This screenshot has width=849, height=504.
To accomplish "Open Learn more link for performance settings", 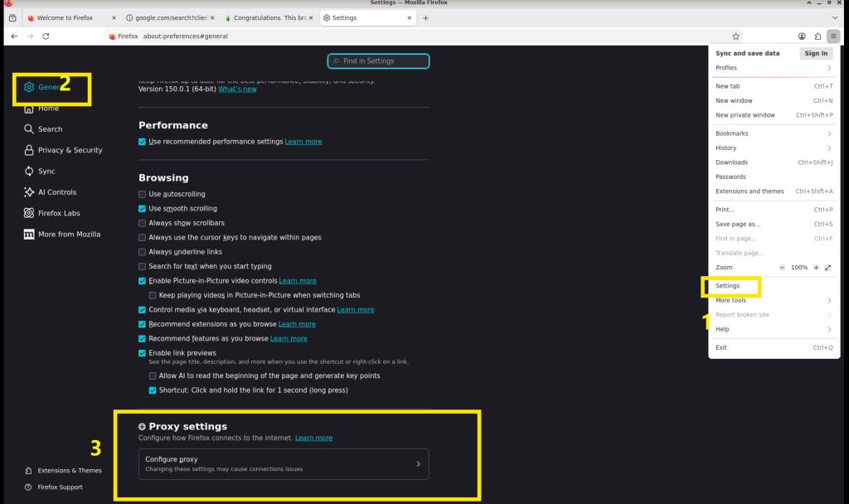I will click(x=303, y=142).
